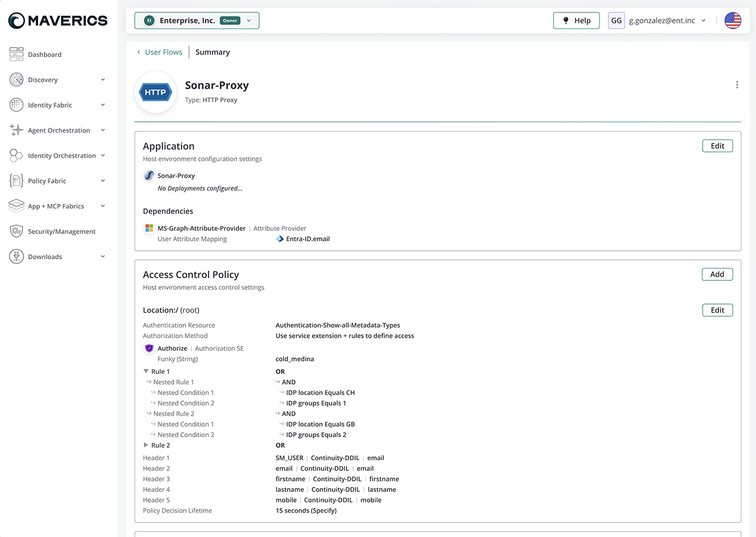Expand Rule 2 disclosure triangle

coord(146,445)
